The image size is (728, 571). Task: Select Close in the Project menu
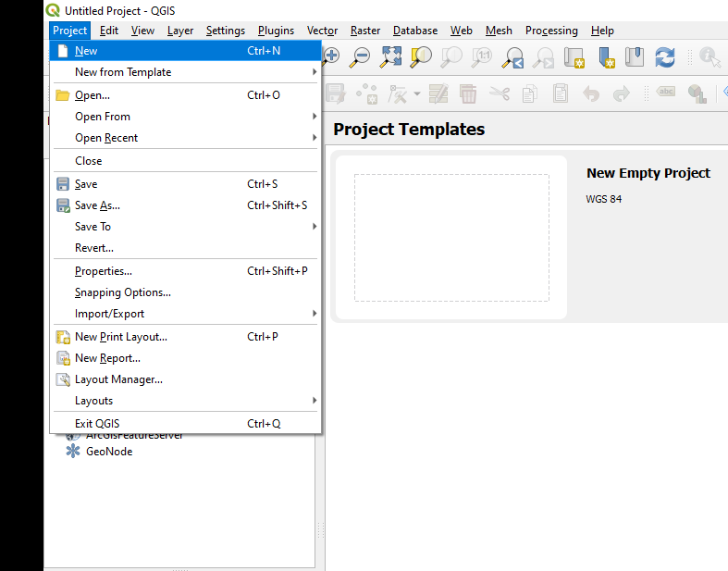click(186, 161)
